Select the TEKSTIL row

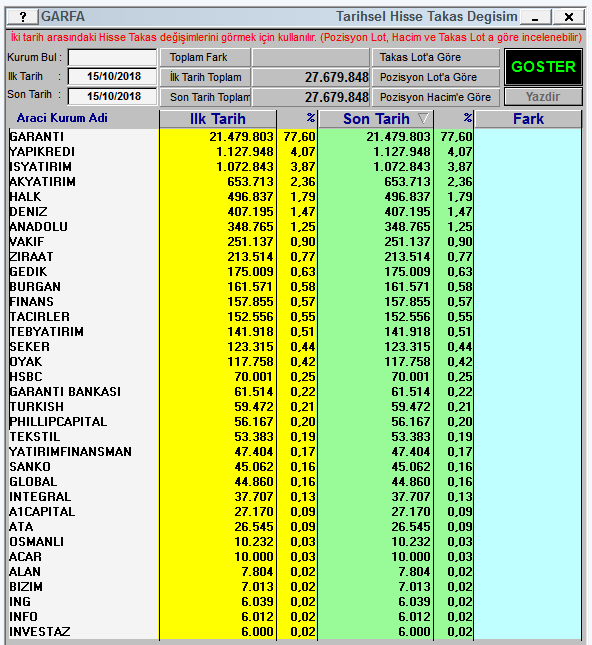point(295,437)
